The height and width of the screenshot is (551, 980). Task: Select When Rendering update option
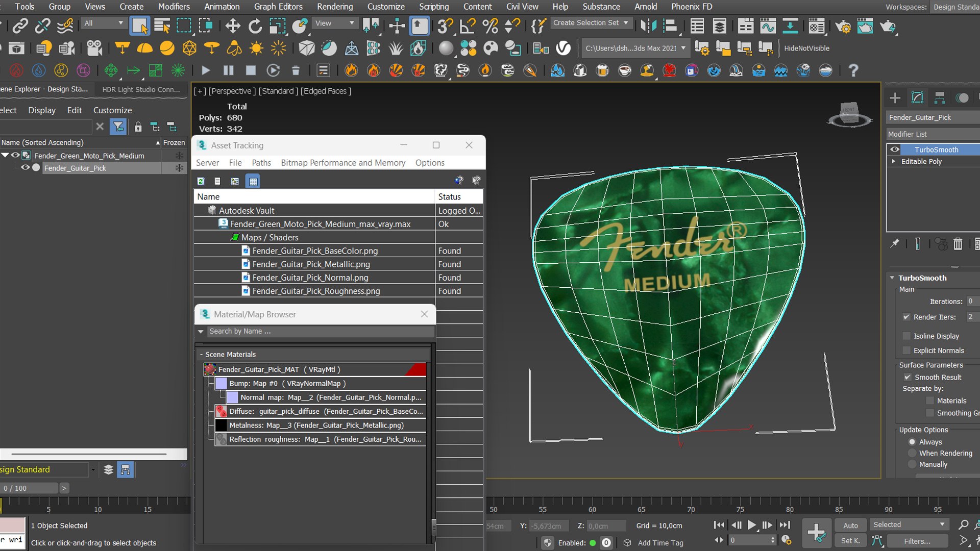click(912, 453)
